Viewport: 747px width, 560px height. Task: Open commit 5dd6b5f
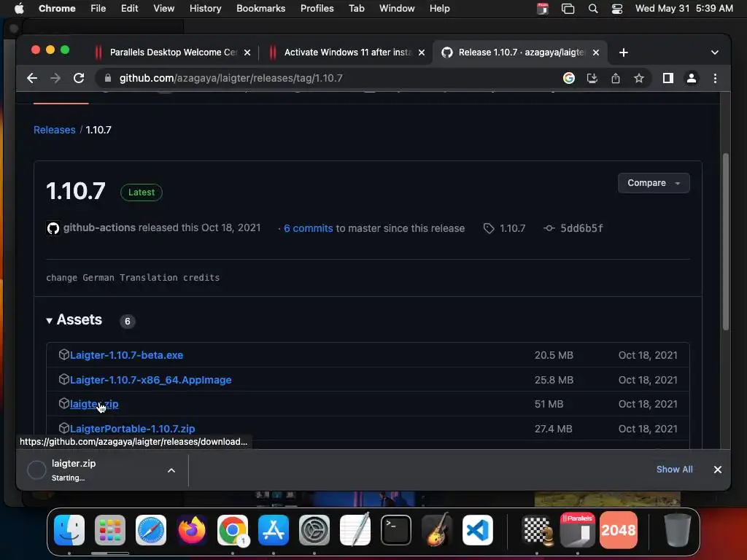(573, 228)
